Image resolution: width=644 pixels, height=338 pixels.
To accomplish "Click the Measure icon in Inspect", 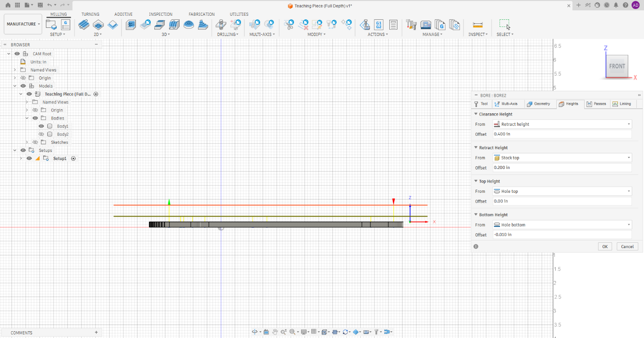I will 477,25.
